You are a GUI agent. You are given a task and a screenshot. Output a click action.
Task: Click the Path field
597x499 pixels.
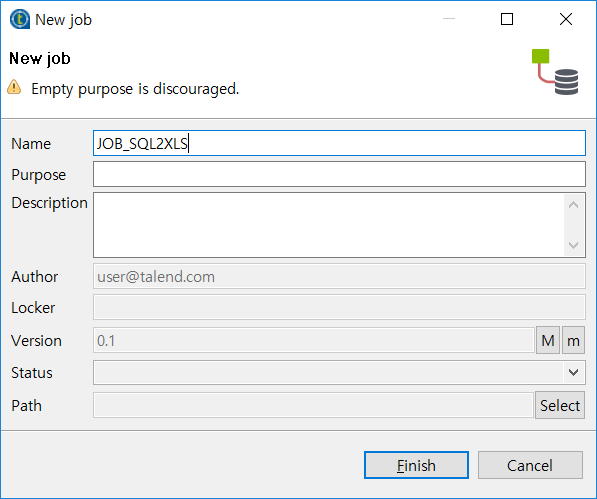pos(313,405)
